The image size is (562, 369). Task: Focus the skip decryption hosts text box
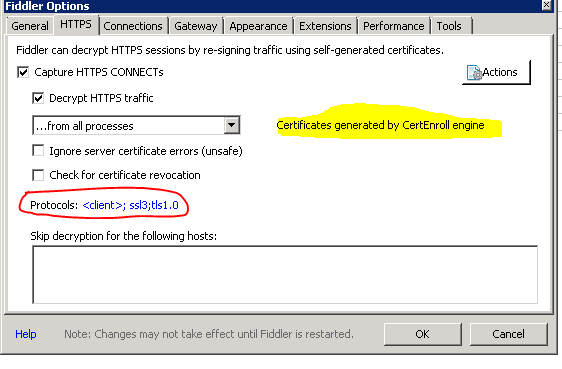point(285,275)
